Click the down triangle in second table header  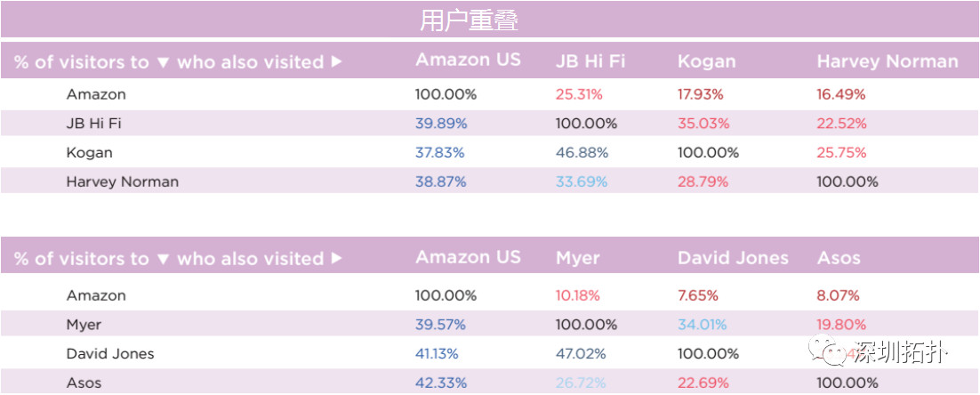(163, 259)
